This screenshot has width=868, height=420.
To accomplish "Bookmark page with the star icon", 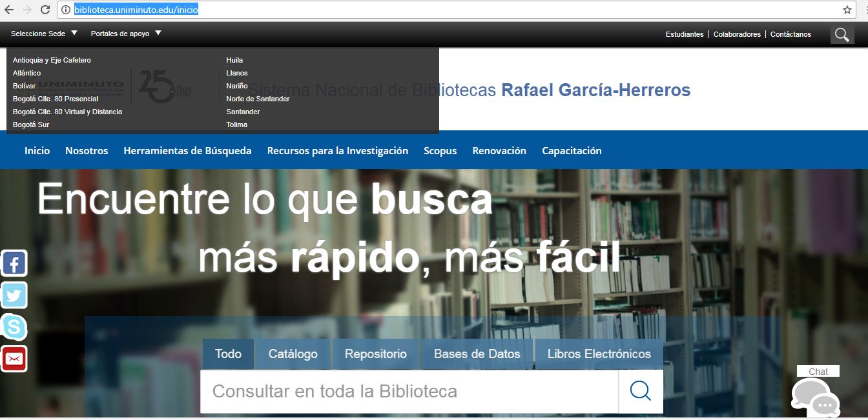I will click(847, 10).
